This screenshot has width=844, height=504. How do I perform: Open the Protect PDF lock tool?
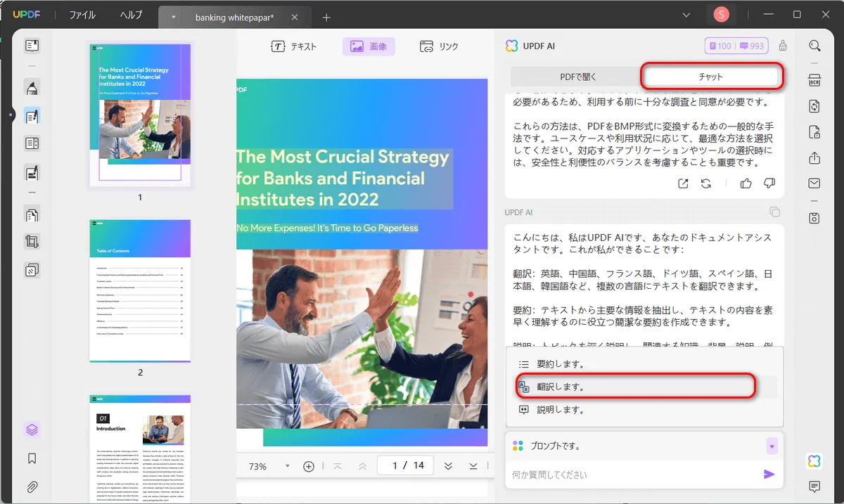pos(814,131)
